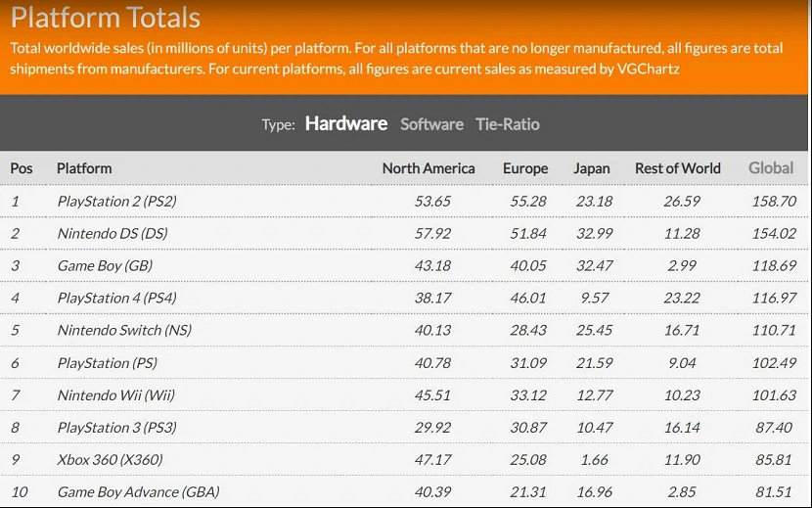Open Nintendo DS (DS) platform link
The image size is (812, 508).
tap(113, 233)
